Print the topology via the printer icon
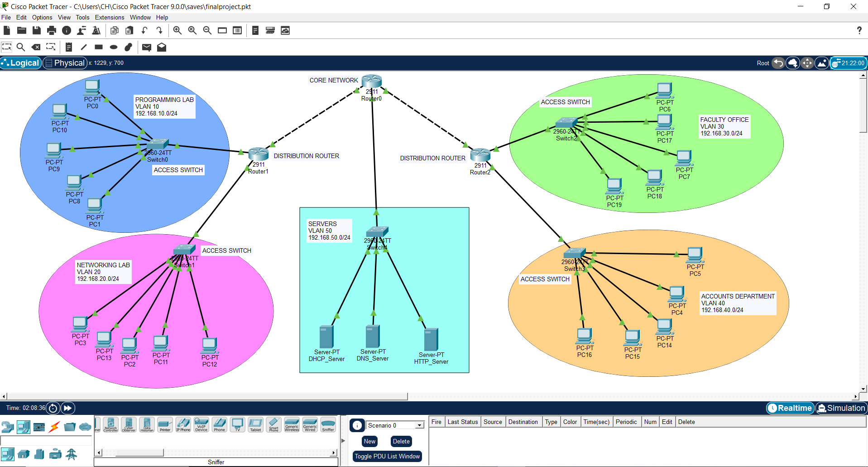The width and height of the screenshot is (868, 467). click(x=52, y=30)
